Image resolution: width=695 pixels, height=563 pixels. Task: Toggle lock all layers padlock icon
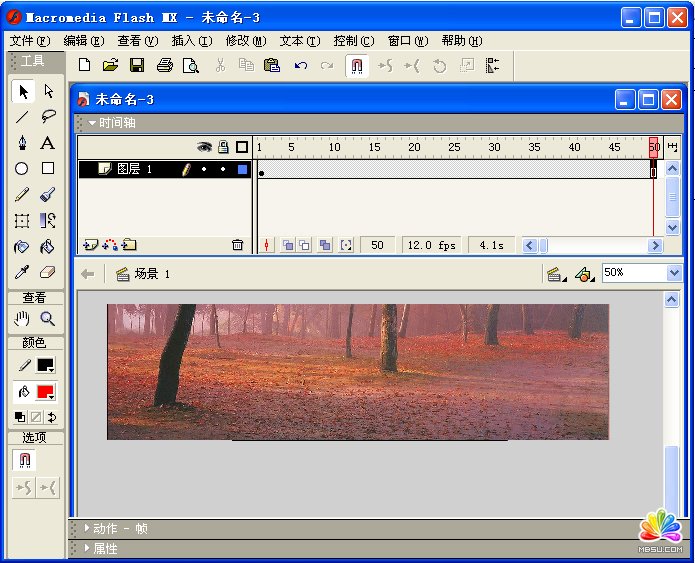223,147
